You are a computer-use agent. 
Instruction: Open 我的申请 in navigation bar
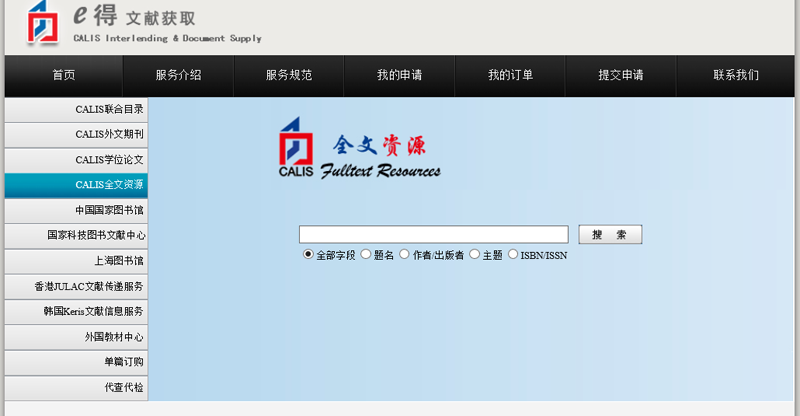point(399,76)
